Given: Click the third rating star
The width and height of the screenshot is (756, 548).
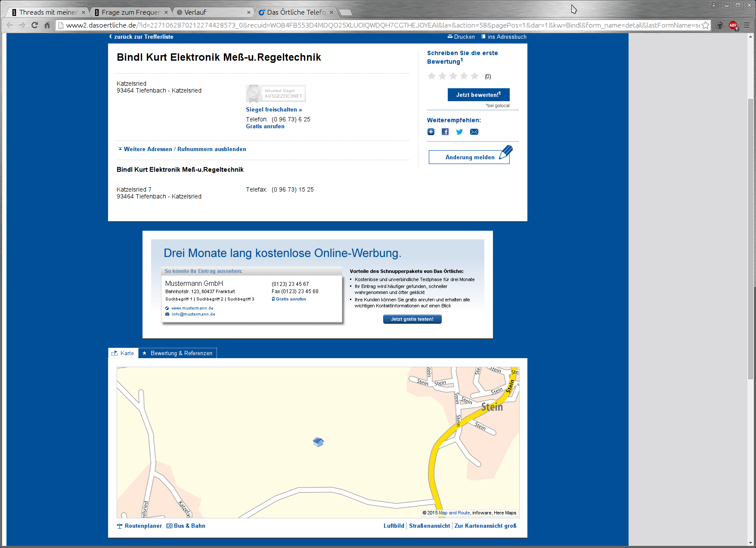Looking at the screenshot, I should click(x=453, y=76).
